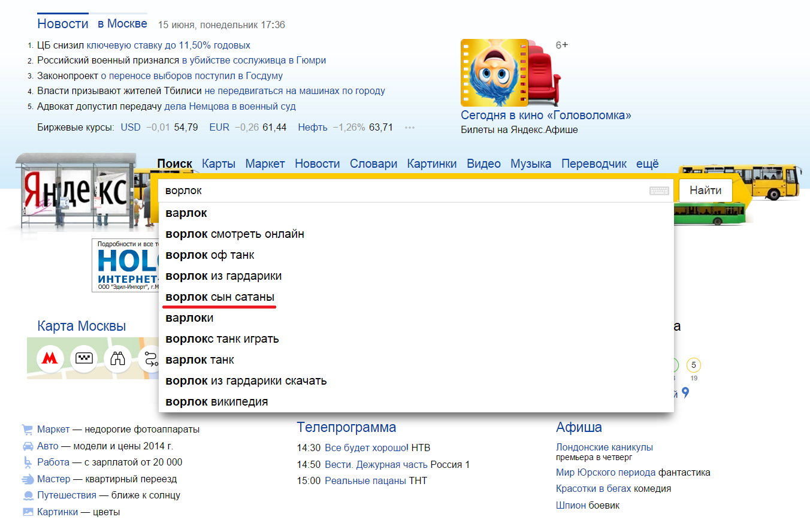The height and width of the screenshot is (532, 810).
Task: Open the Карта Москвы link
Action: tap(81, 326)
